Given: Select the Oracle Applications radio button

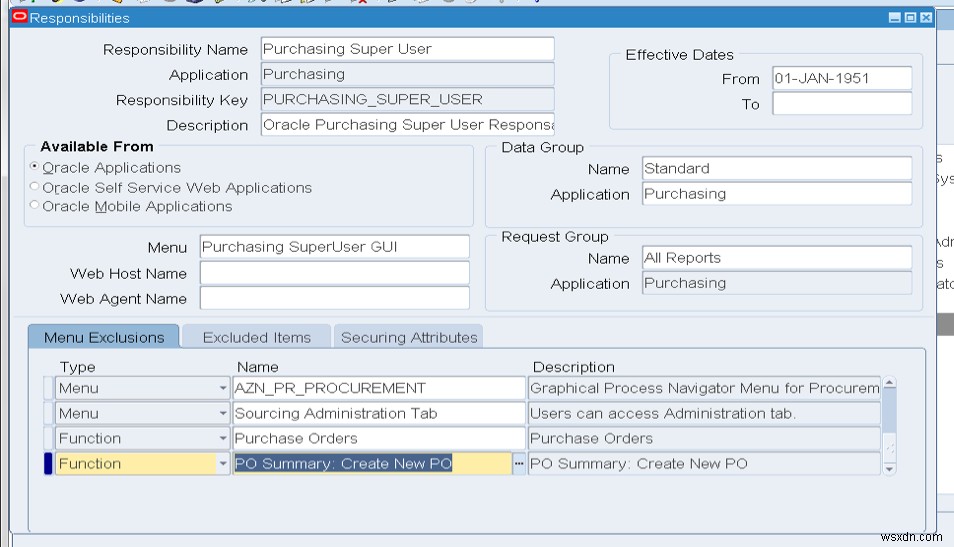Looking at the screenshot, I should [x=35, y=166].
